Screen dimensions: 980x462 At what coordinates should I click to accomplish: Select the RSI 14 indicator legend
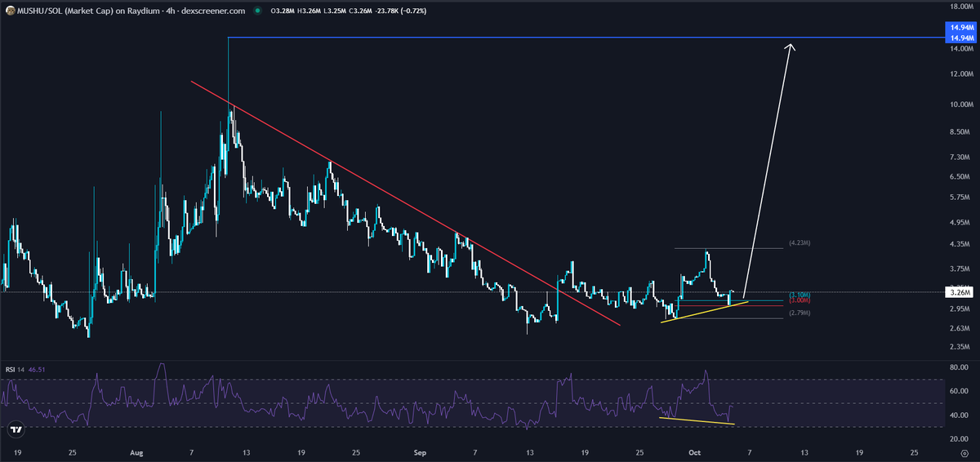pyautogui.click(x=14, y=369)
